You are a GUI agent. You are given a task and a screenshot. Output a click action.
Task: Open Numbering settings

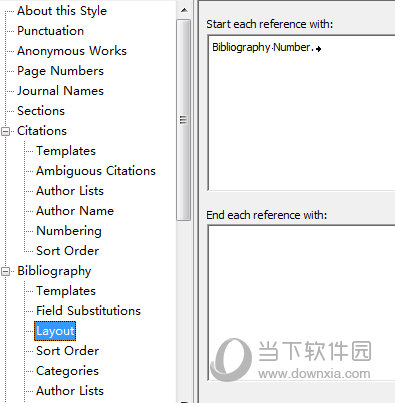(69, 231)
